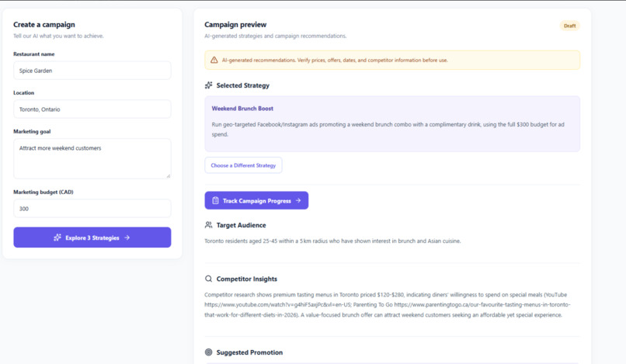Click the arrow icon on Track Campaign Progress
This screenshot has width=626, height=364.
point(298,200)
